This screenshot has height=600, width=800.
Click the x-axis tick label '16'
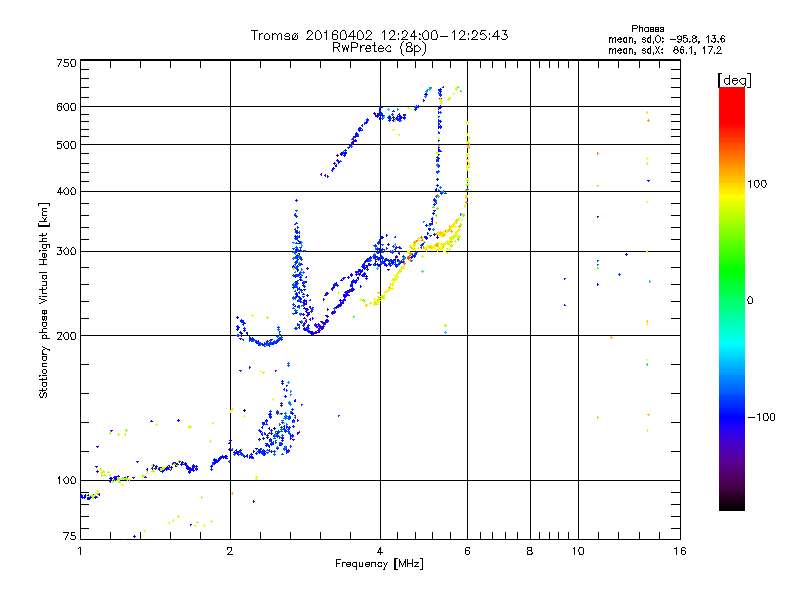[x=680, y=551]
